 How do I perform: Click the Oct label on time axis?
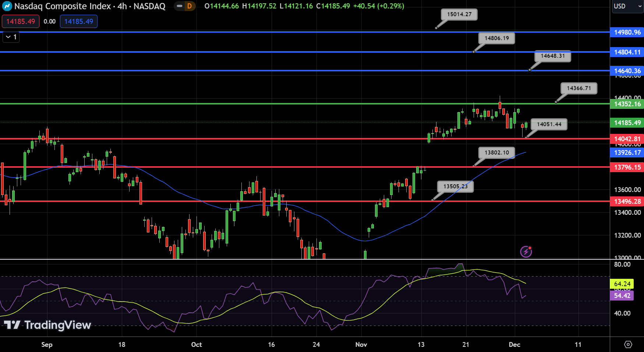pyautogui.click(x=197, y=345)
